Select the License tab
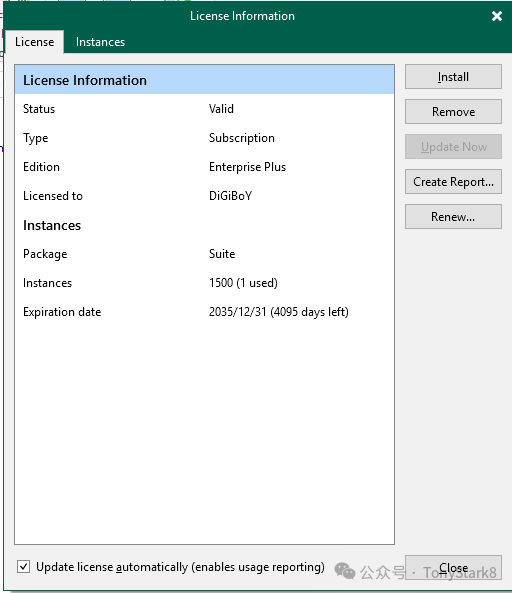The image size is (512, 593). [x=34, y=42]
